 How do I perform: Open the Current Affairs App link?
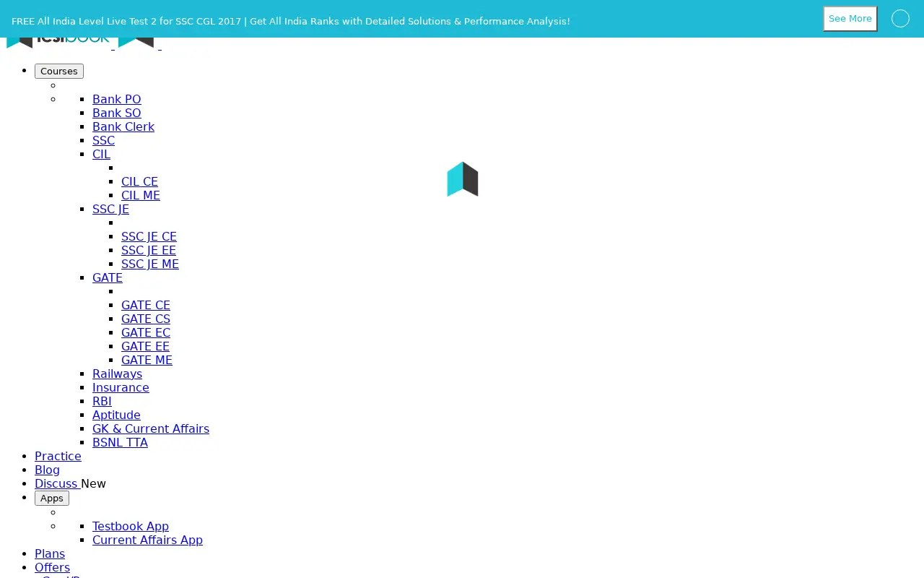click(147, 540)
